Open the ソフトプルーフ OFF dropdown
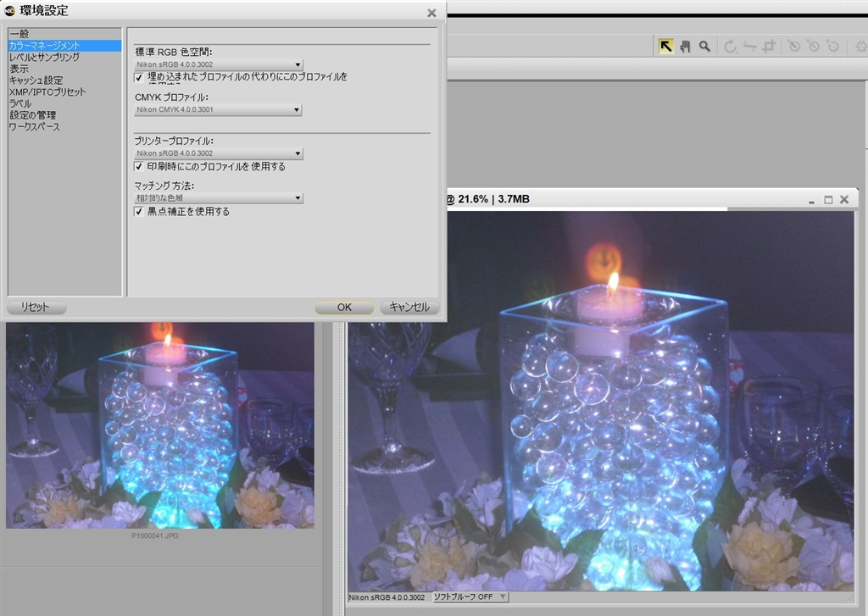This screenshot has height=616, width=868. [x=470, y=597]
